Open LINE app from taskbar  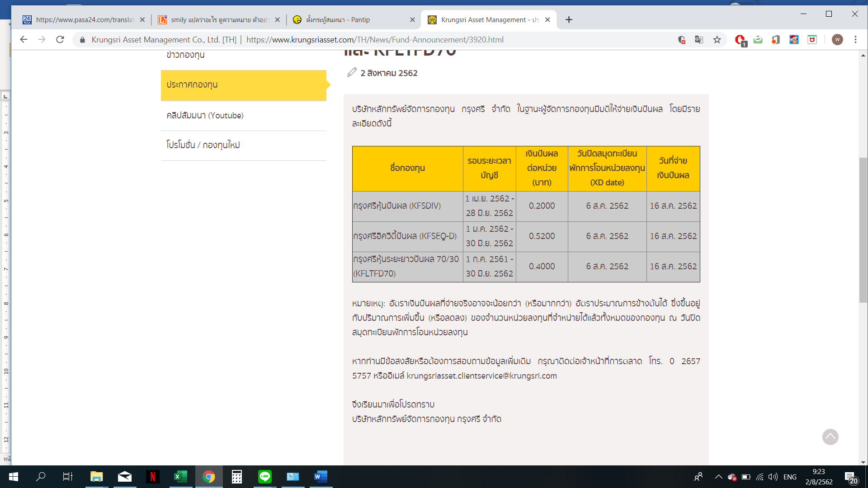(265, 477)
